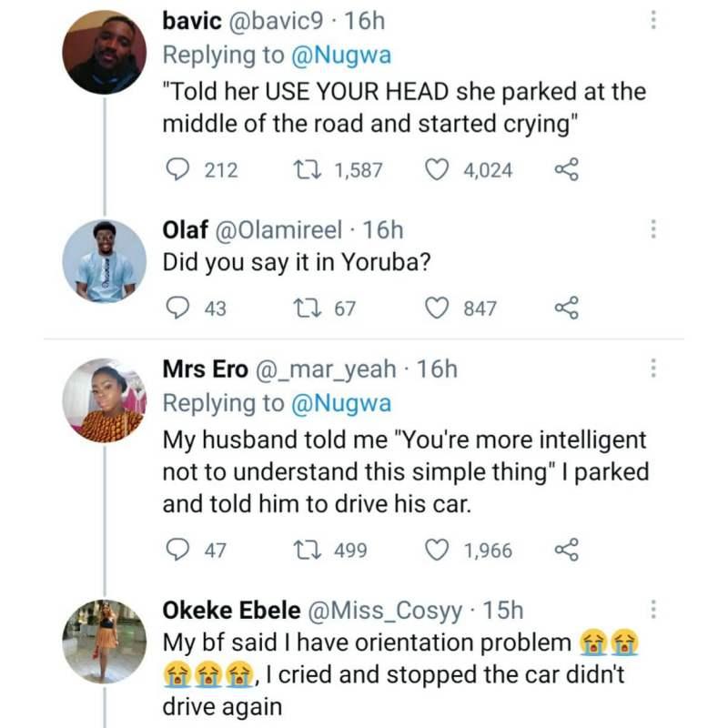The image size is (728, 728).
Task: Reply to Mrs Ero's tweet
Action: coord(177,550)
